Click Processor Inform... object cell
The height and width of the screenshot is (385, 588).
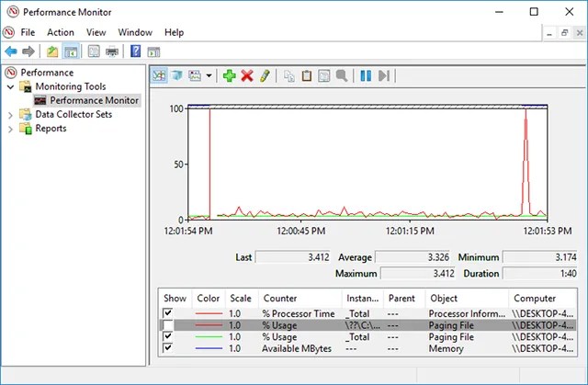point(467,313)
